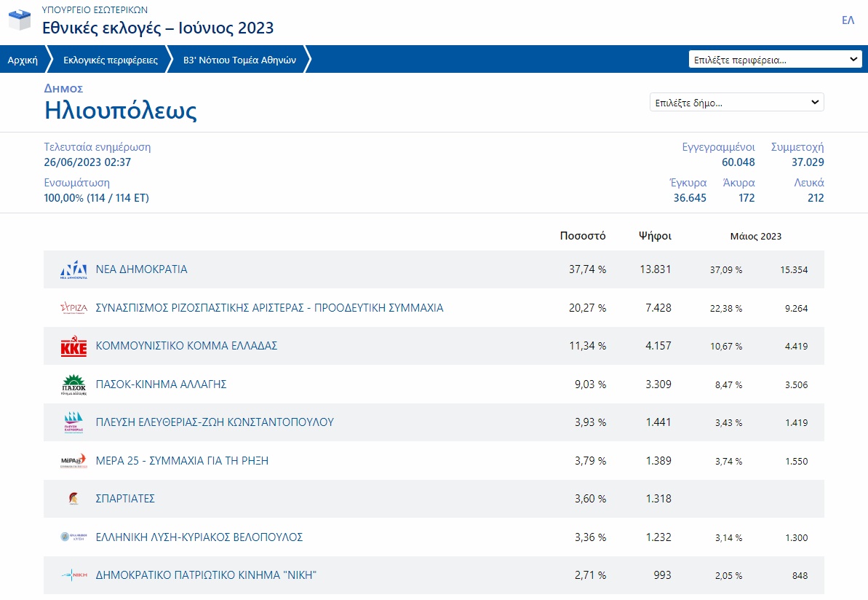Viewport: 868px width, 600px height.
Task: Click ΠΑΣΟΚ percentage 9,03 %
Action: click(x=590, y=384)
